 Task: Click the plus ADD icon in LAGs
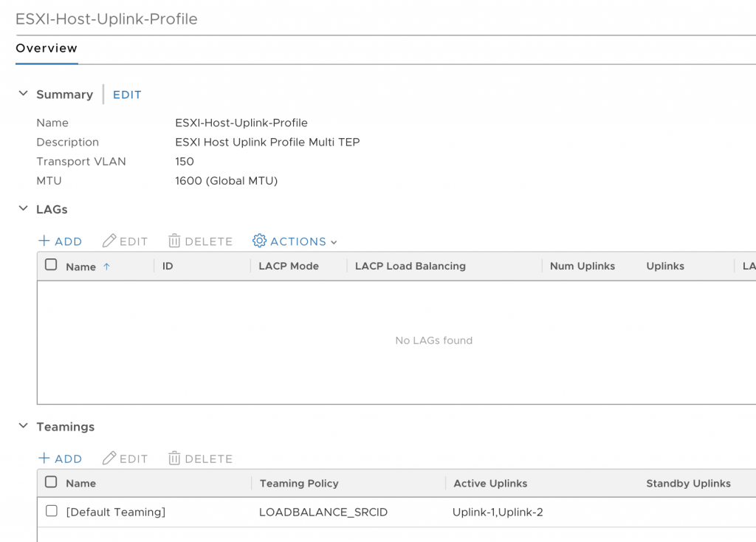coord(44,241)
